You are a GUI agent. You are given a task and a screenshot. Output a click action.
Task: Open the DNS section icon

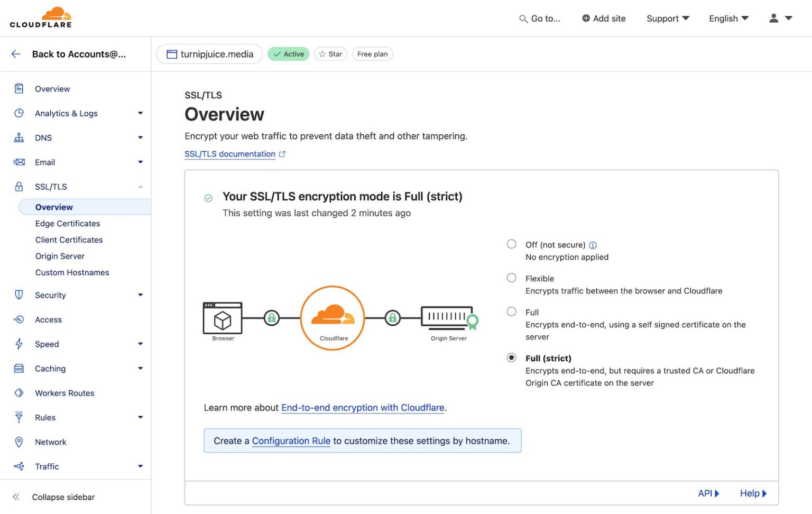tap(19, 137)
